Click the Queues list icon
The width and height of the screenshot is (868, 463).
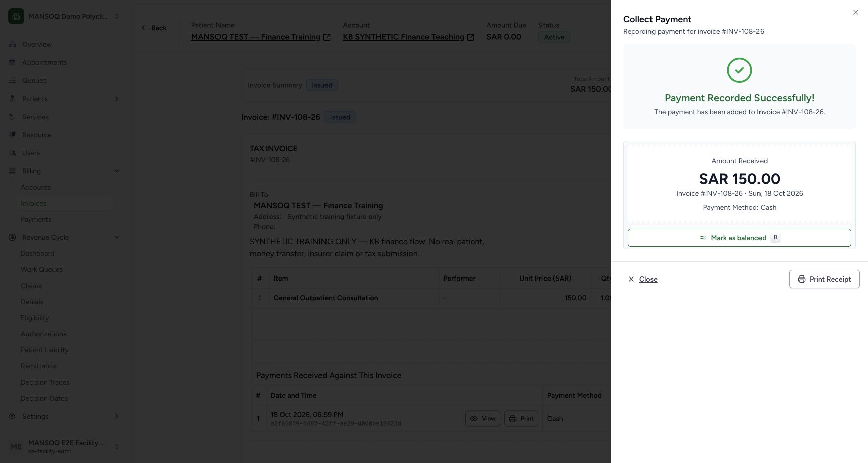point(12,80)
